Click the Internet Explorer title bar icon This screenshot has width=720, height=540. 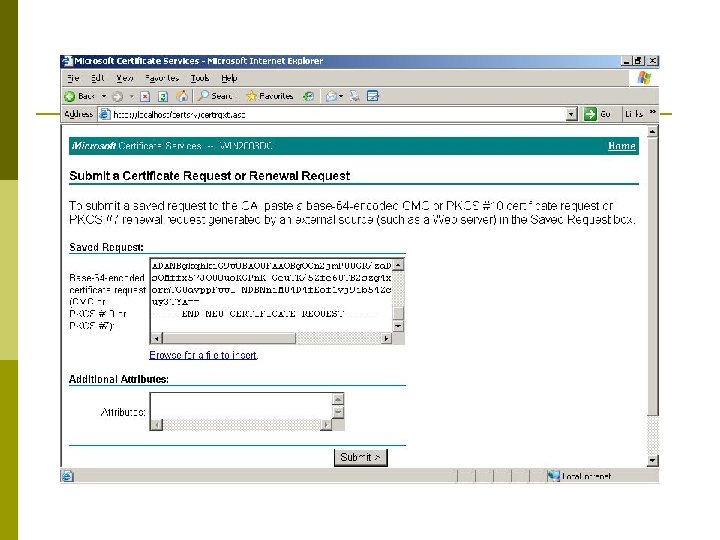(x=68, y=61)
